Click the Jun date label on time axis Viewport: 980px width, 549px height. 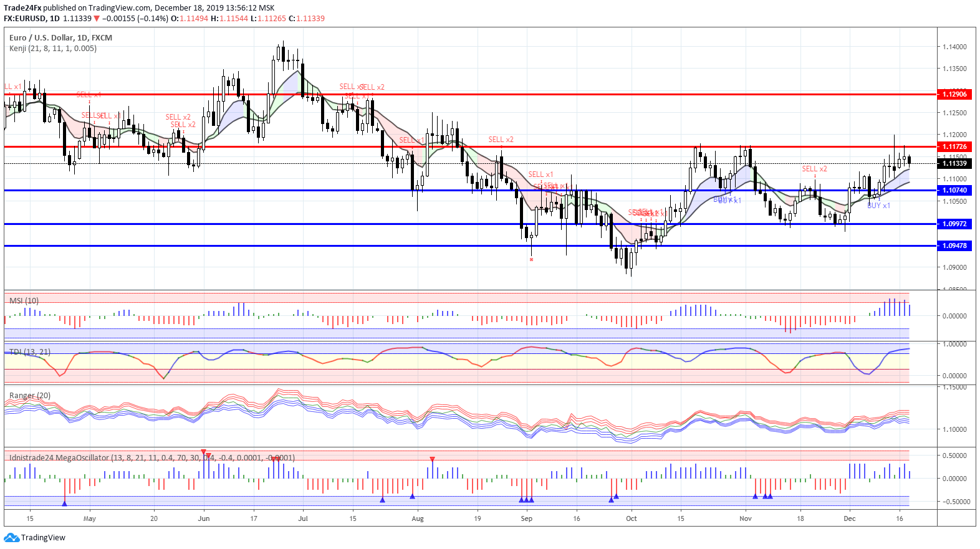click(x=204, y=518)
